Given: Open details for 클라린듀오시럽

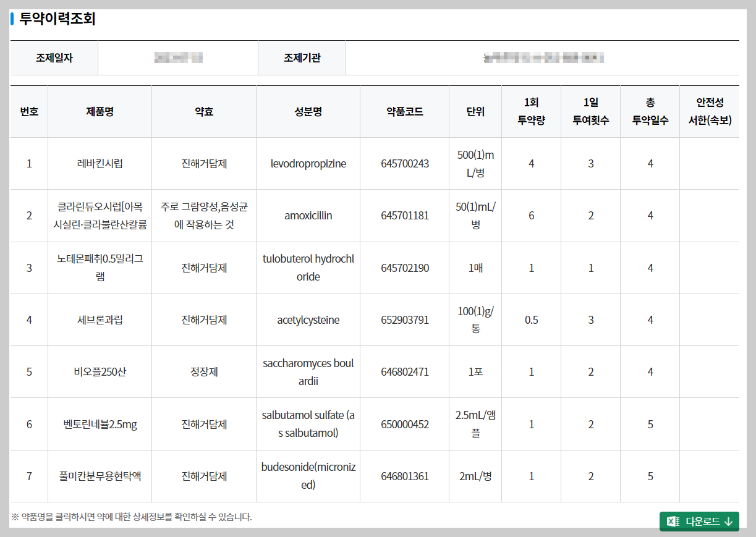Looking at the screenshot, I should pyautogui.click(x=100, y=215).
